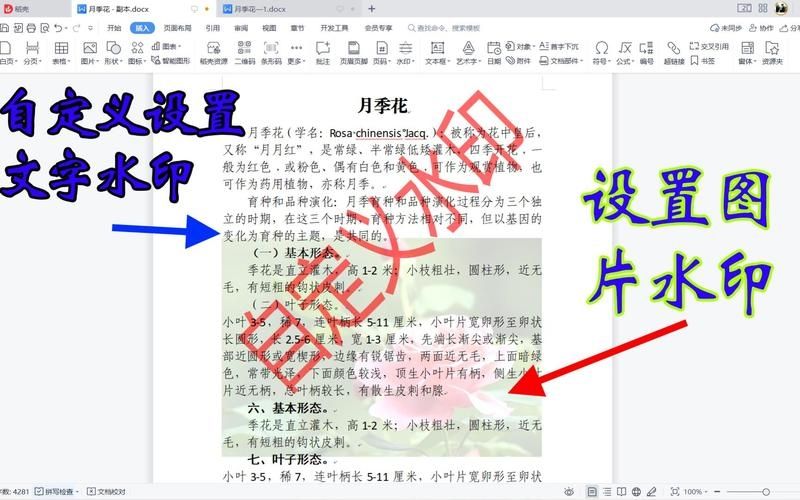Screen dimensions: 800x500
Task: Open the user avatar profile
Action: point(781,8)
